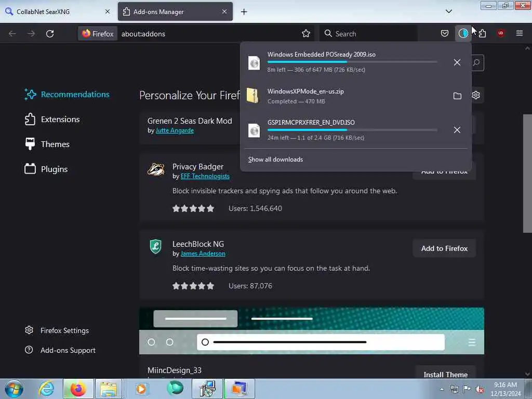Click Show all downloads
This screenshot has width=532, height=399.
pyautogui.click(x=275, y=159)
